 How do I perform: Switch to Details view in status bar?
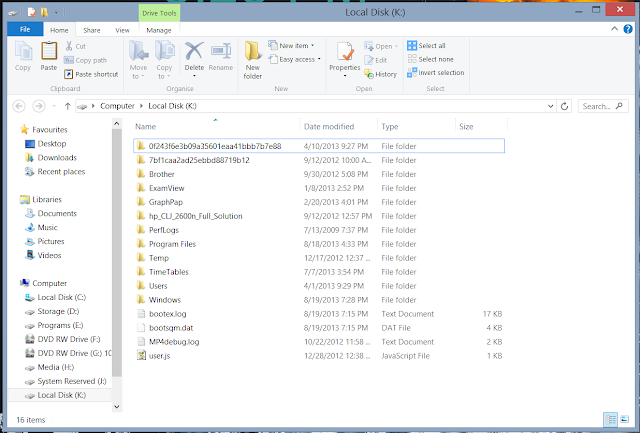[x=611, y=420]
